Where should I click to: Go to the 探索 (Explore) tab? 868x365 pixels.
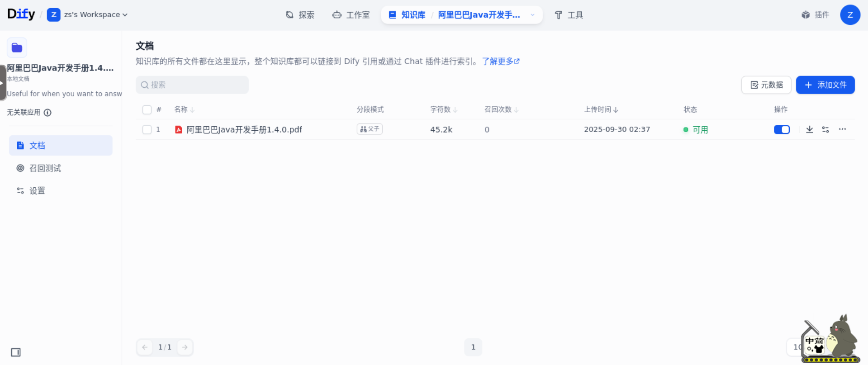(x=300, y=15)
